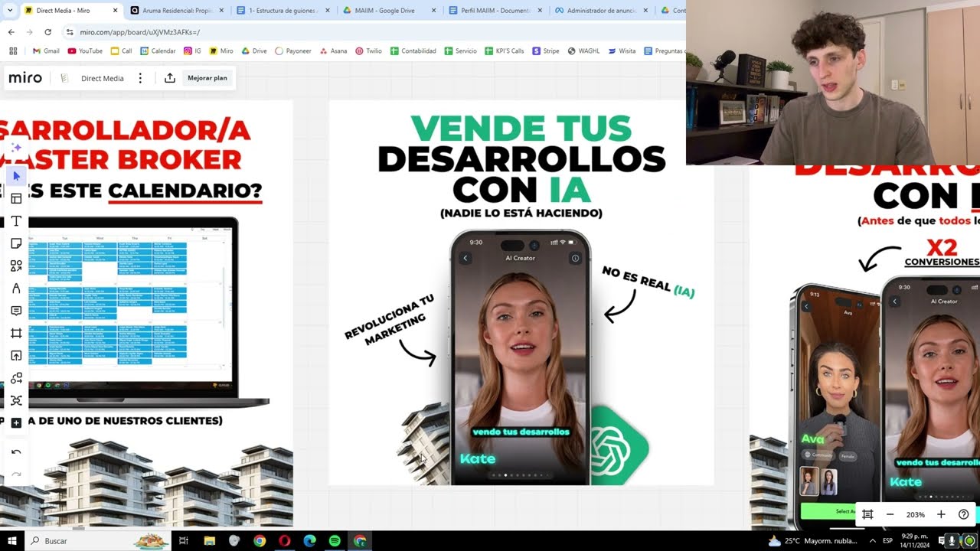
Task: Show hidden system tray icons
Action: tap(872, 540)
